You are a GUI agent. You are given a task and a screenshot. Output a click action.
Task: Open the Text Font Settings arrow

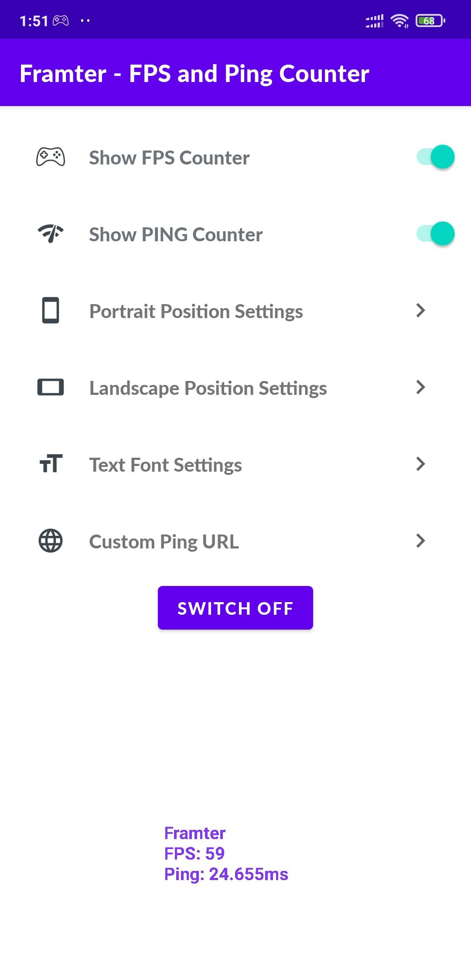click(420, 464)
